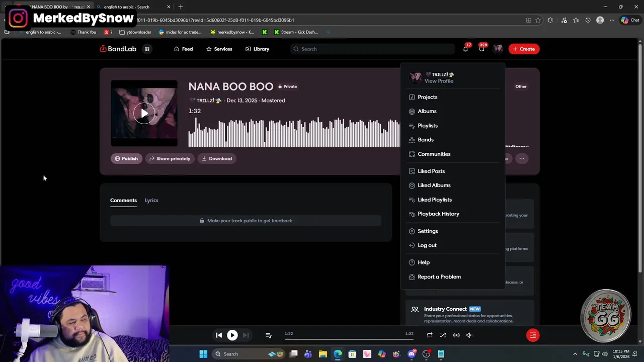Click the TRILLZ! artist name under title
Screen dimensions: 644x362
click(x=205, y=101)
